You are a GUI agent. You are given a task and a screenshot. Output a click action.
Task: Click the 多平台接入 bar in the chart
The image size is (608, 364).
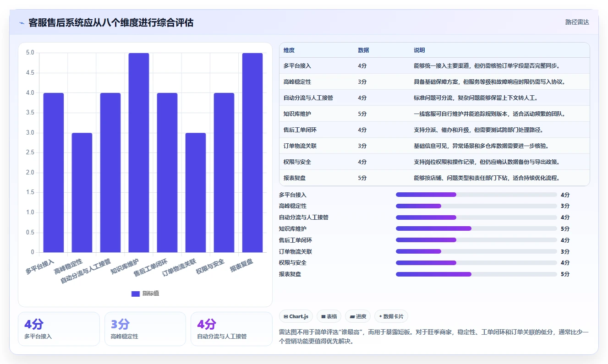(x=54, y=173)
